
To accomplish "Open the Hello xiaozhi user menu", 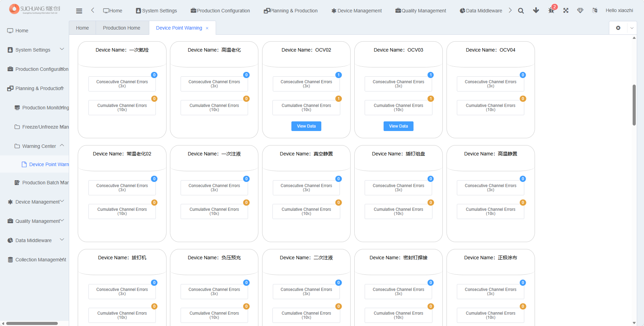I will [619, 10].
